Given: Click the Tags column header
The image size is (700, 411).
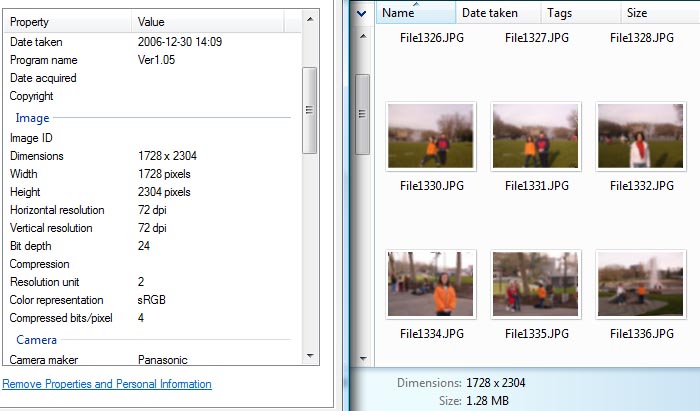Looking at the screenshot, I should point(582,13).
